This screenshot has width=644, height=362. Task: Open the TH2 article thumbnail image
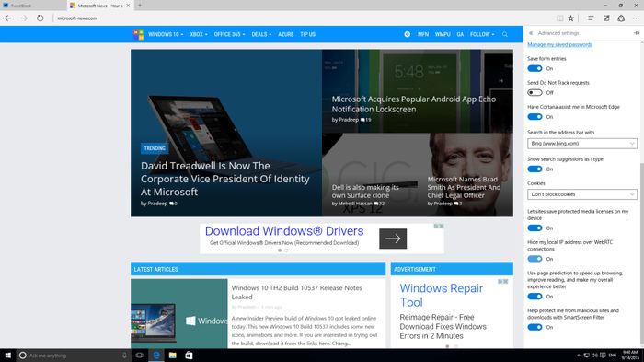pos(179,313)
